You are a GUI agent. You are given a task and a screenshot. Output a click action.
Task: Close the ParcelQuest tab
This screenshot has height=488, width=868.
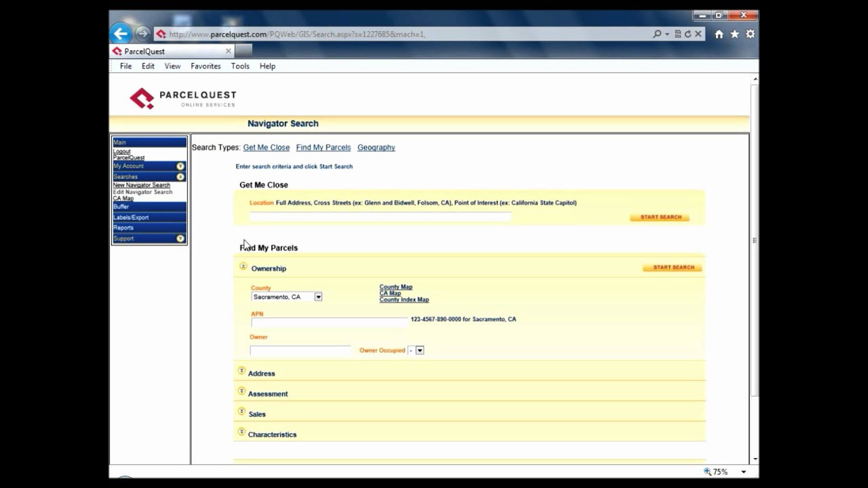tap(228, 51)
